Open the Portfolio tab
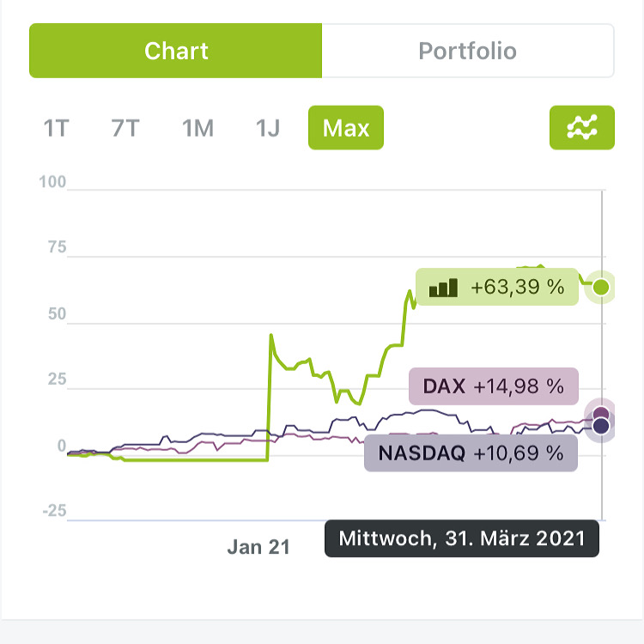Viewport: 644px width, 644px height. [467, 51]
